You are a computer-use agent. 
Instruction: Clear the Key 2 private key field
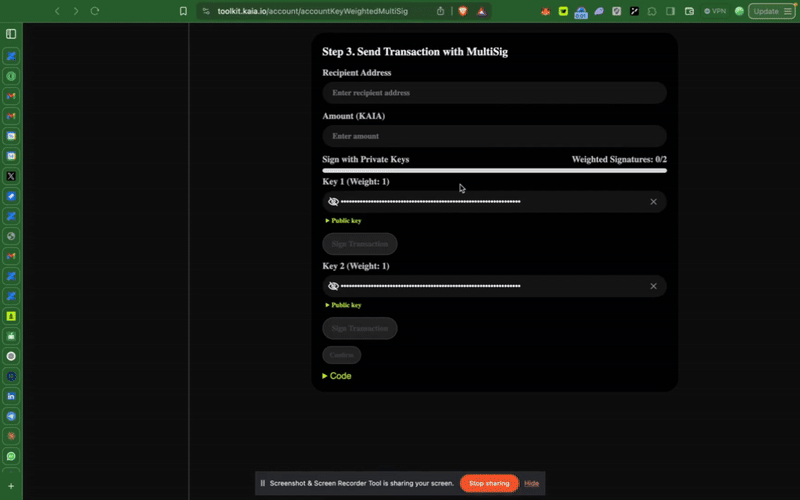(x=653, y=286)
